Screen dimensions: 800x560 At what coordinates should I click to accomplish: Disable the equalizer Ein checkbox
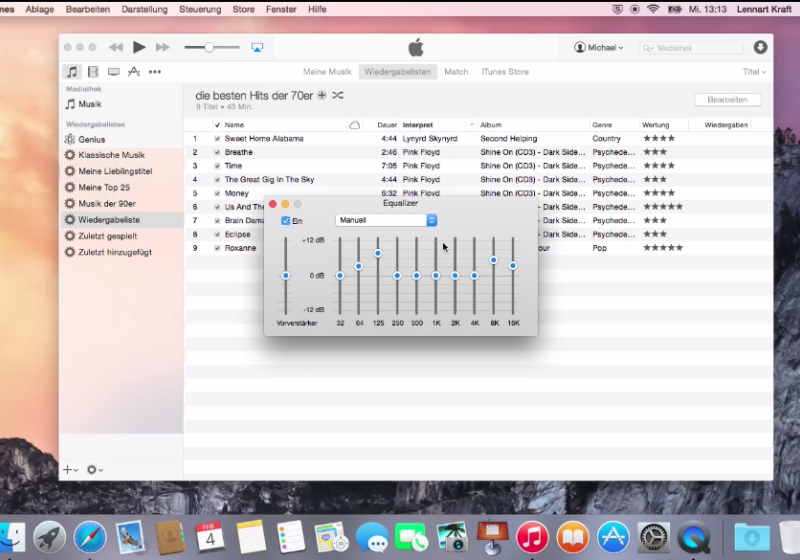pyautogui.click(x=286, y=221)
